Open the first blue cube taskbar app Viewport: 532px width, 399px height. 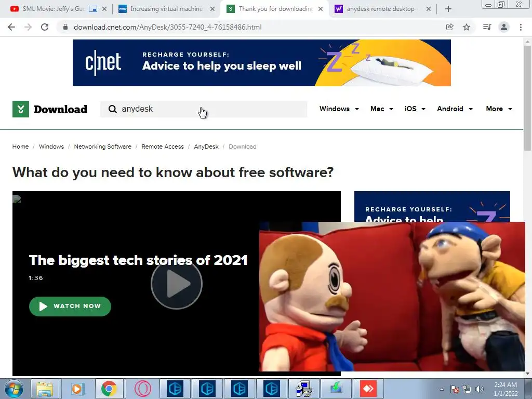(175, 389)
